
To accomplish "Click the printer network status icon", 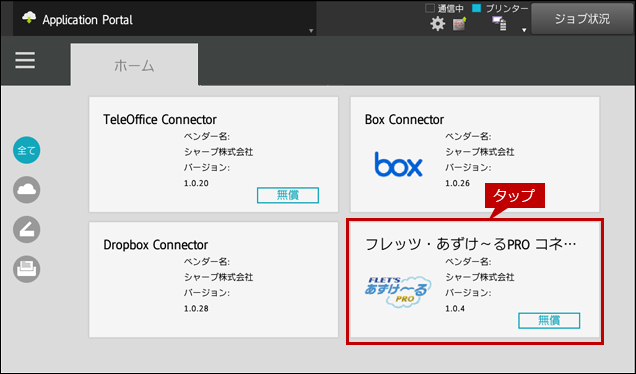I will tap(499, 24).
